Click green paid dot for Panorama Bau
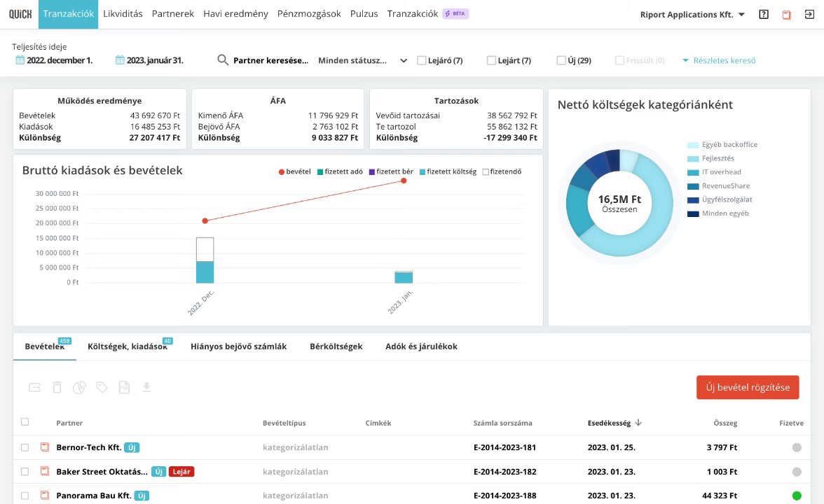The width and height of the screenshot is (824, 504). click(797, 495)
